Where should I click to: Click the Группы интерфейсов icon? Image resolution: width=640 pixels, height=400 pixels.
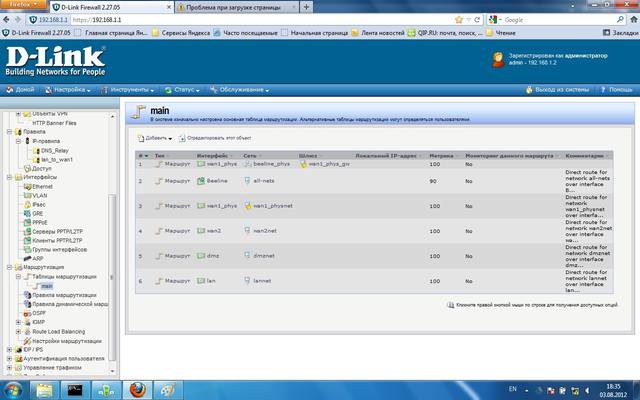(x=27, y=249)
